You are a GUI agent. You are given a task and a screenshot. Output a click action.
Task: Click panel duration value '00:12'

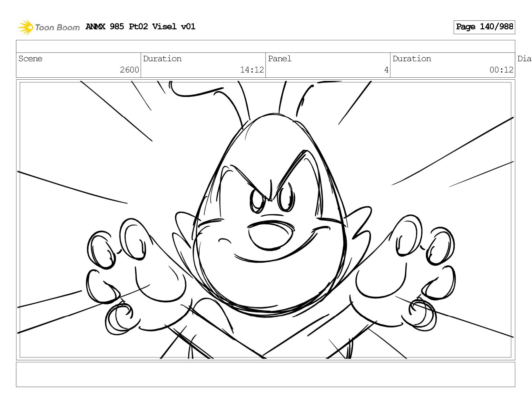[501, 70]
